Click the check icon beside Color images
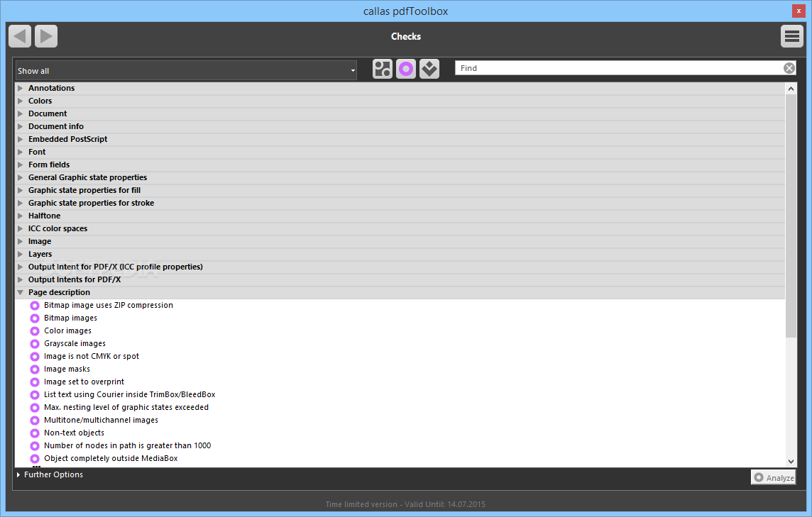 click(x=35, y=331)
